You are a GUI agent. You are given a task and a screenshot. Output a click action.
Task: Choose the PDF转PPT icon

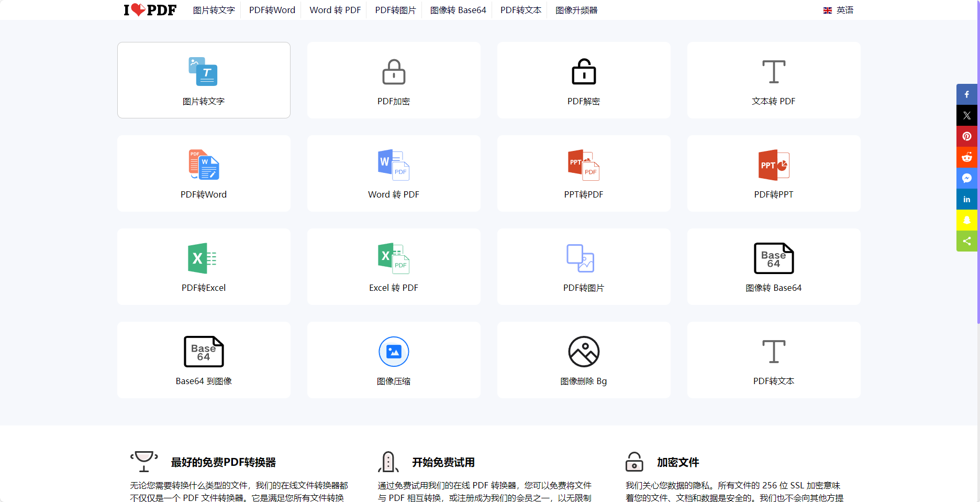pos(774,165)
